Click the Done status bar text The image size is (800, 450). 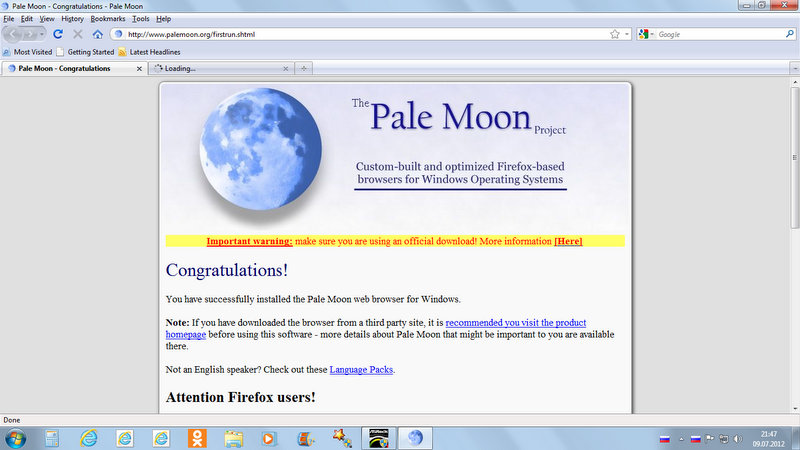click(x=12, y=420)
